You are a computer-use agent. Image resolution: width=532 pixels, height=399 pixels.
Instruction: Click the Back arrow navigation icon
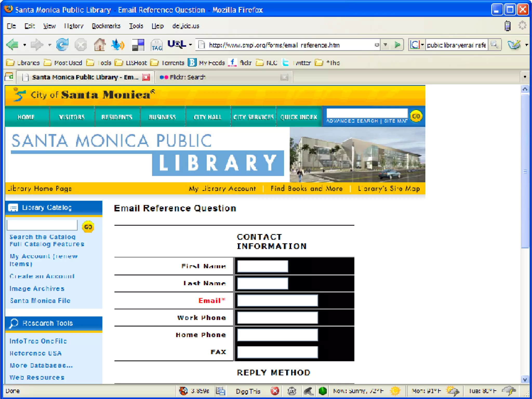coord(12,45)
